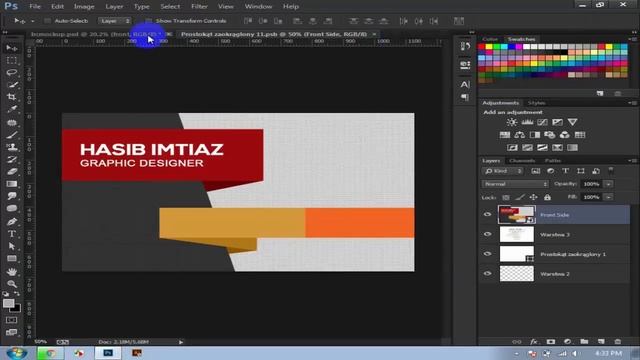This screenshot has height=360, width=640.
Task: Select the Horizontal Type tool
Action: pos(12,234)
